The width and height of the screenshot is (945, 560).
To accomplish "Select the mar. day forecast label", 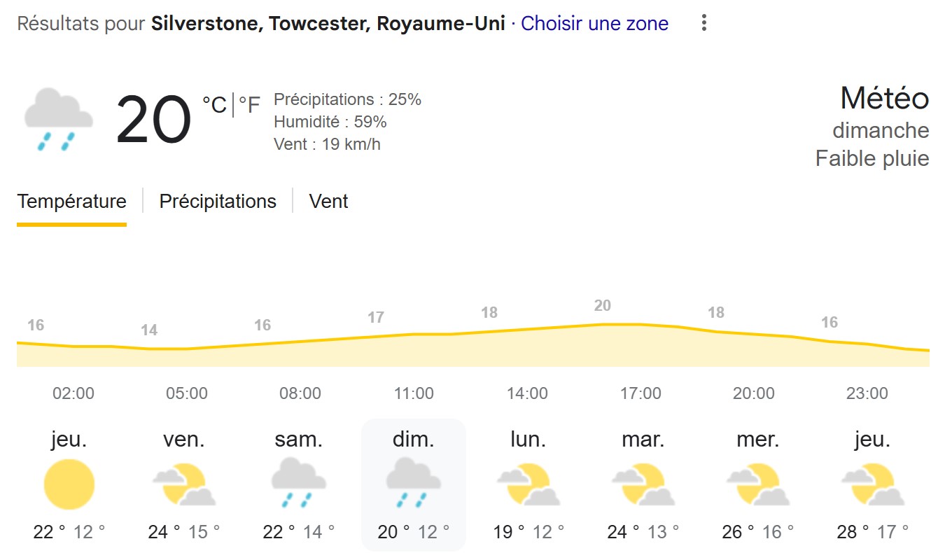I will 643,440.
